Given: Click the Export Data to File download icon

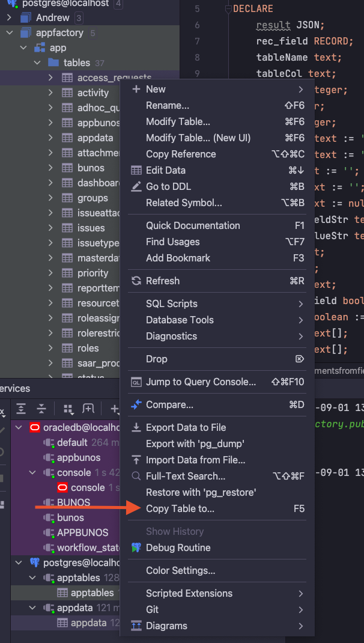Looking at the screenshot, I should (x=136, y=427).
